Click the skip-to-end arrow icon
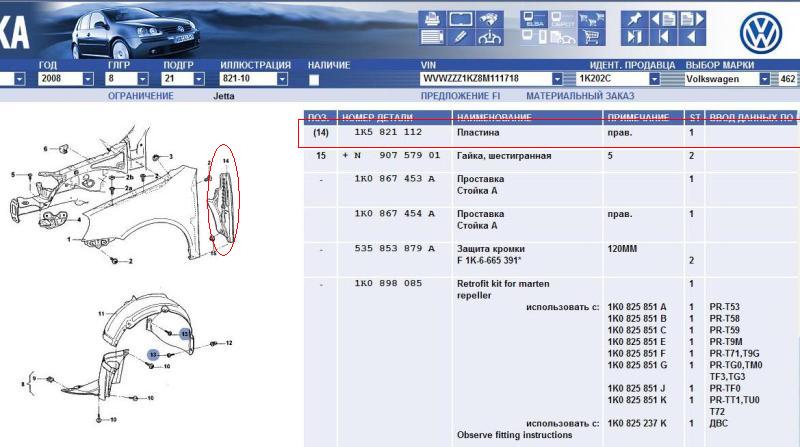Screen dimensions: 800x447 tap(634, 37)
